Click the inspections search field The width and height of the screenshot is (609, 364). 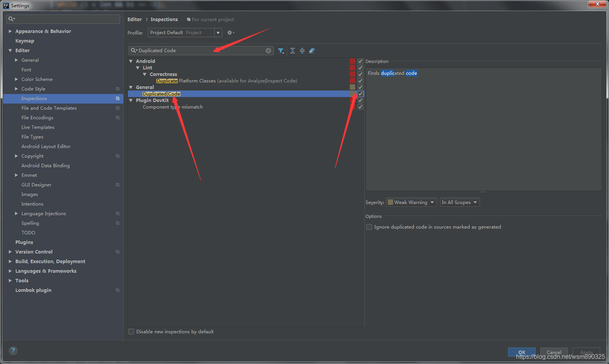pyautogui.click(x=201, y=51)
